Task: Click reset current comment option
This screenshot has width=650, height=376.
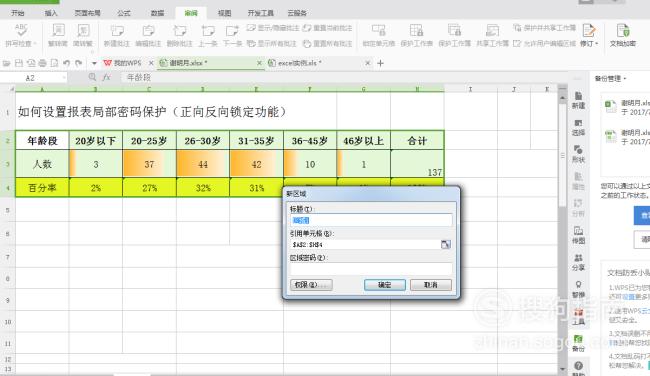Action: point(327,28)
